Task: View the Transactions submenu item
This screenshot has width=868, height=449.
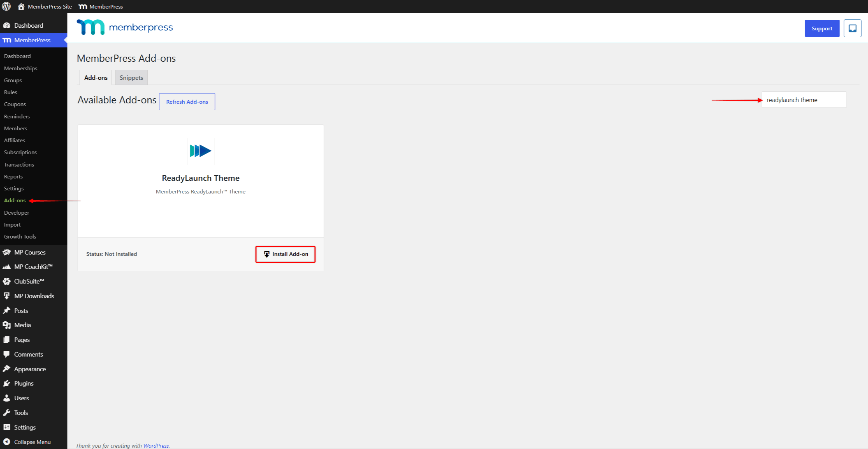Action: (x=19, y=164)
